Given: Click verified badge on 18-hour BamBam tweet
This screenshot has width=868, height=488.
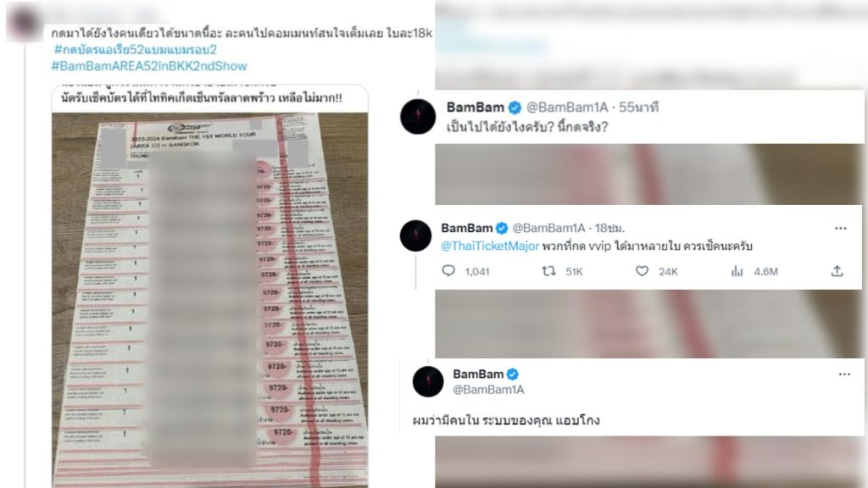Looking at the screenshot, I should click(502, 228).
